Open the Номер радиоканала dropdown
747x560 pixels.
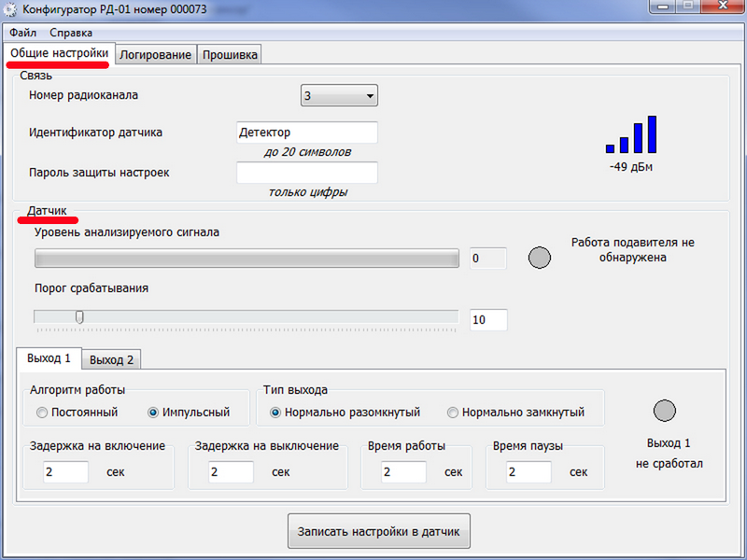click(x=339, y=96)
